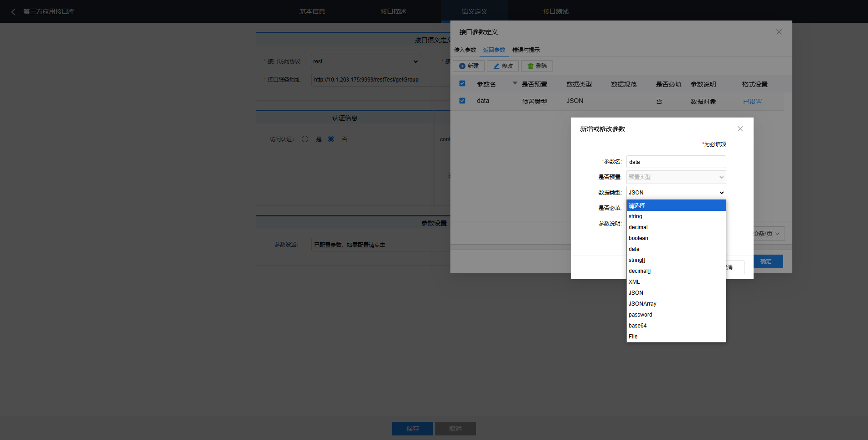Select the string option in dropdown

point(635,216)
